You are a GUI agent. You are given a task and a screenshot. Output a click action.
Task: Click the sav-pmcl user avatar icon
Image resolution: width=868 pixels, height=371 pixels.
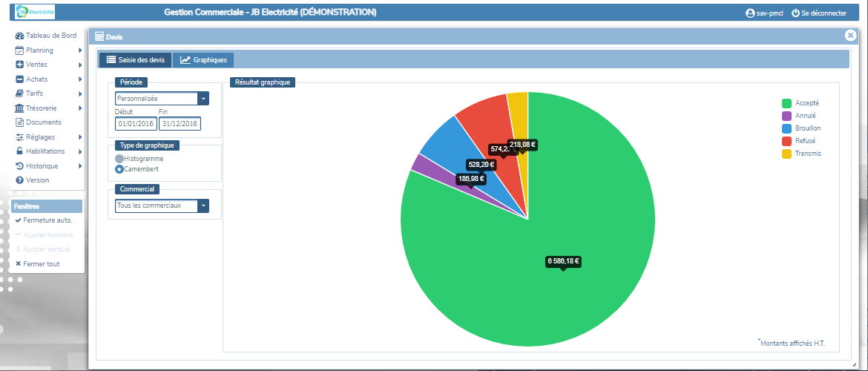pos(750,13)
